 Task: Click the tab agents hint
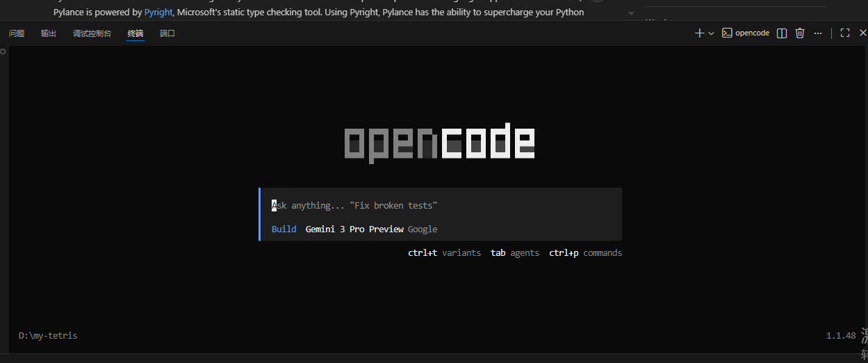coord(515,253)
